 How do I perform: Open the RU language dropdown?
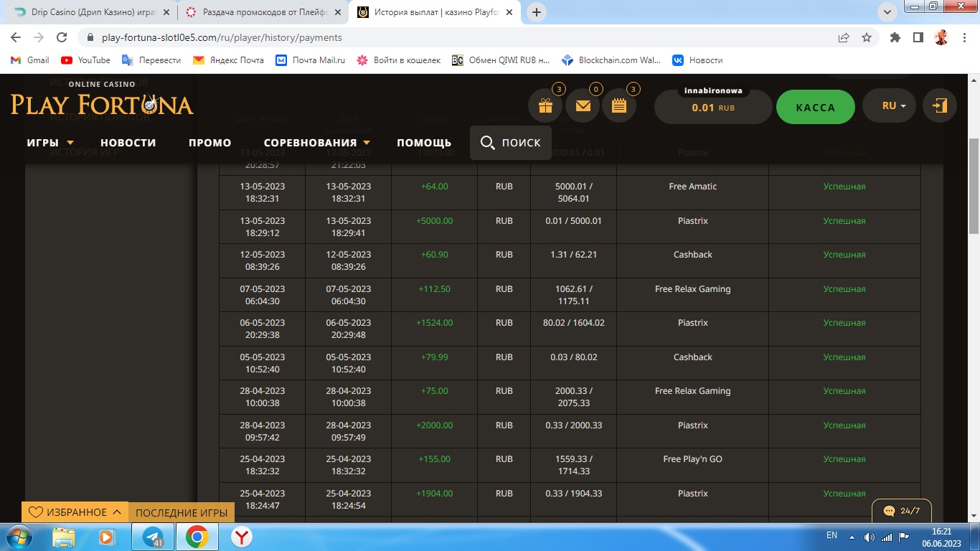(x=889, y=106)
